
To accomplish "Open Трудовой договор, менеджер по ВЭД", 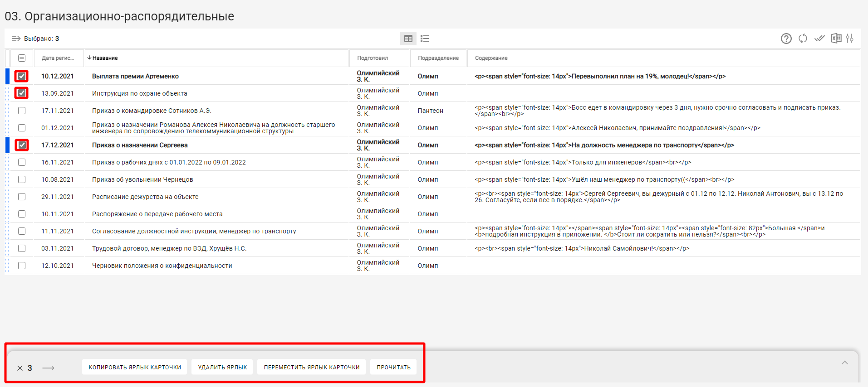I will (169, 248).
